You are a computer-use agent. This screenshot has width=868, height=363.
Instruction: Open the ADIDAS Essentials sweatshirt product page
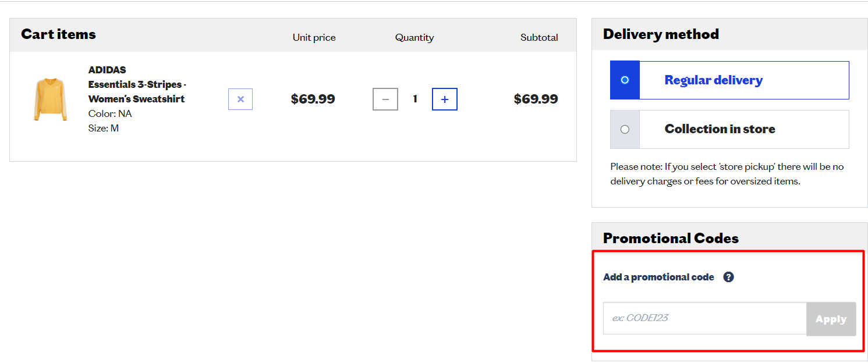click(136, 84)
